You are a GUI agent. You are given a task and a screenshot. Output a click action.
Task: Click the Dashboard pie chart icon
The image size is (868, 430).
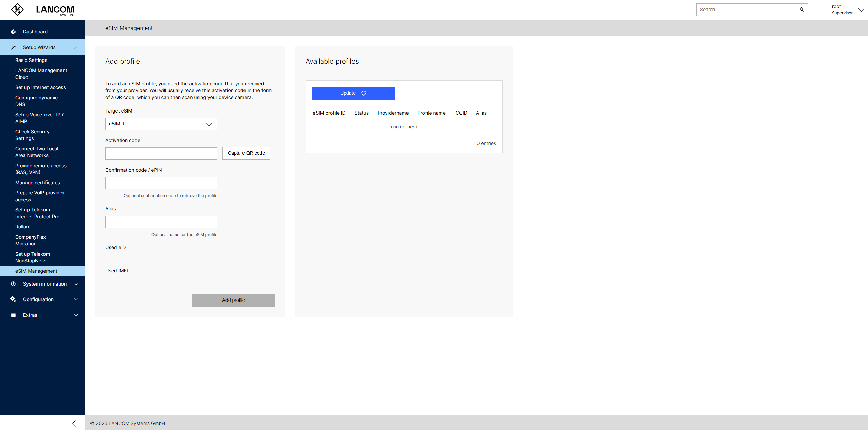coord(13,32)
